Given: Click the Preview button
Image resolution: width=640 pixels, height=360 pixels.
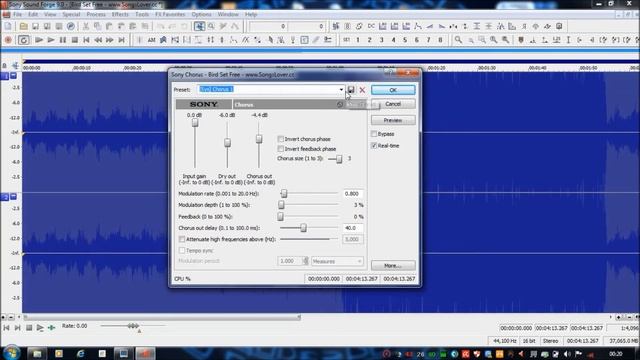Looking at the screenshot, I should coord(393,120).
